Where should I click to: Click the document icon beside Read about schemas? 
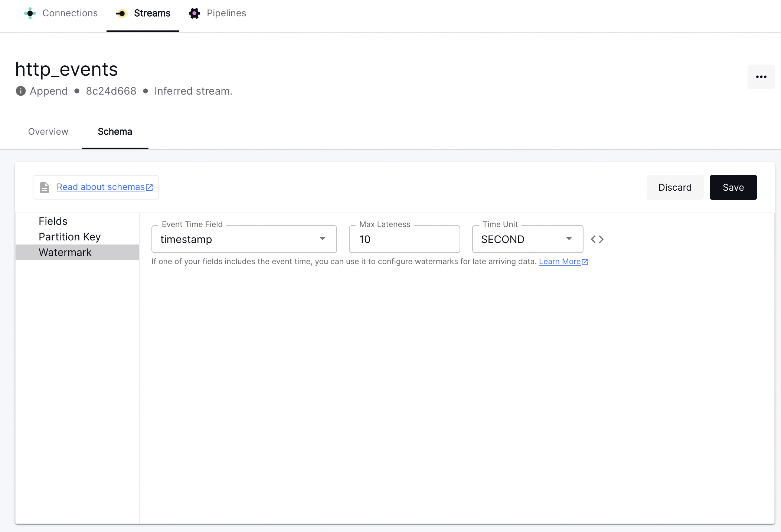pos(45,187)
